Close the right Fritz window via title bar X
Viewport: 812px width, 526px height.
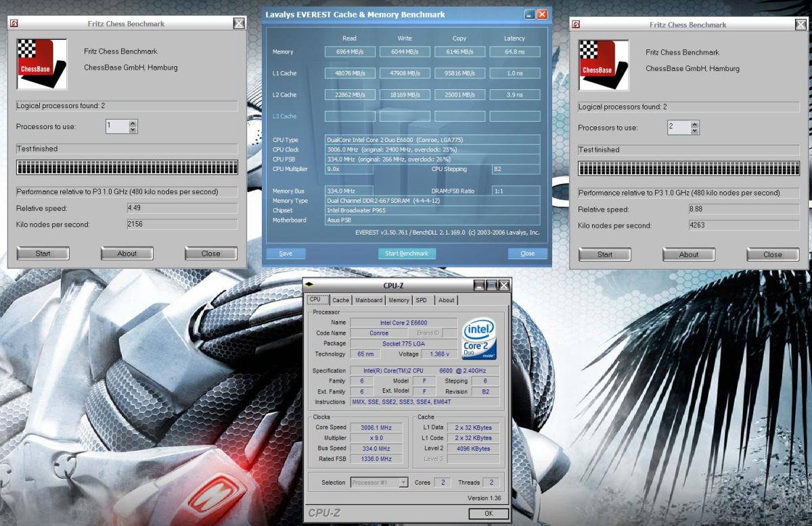click(800, 24)
